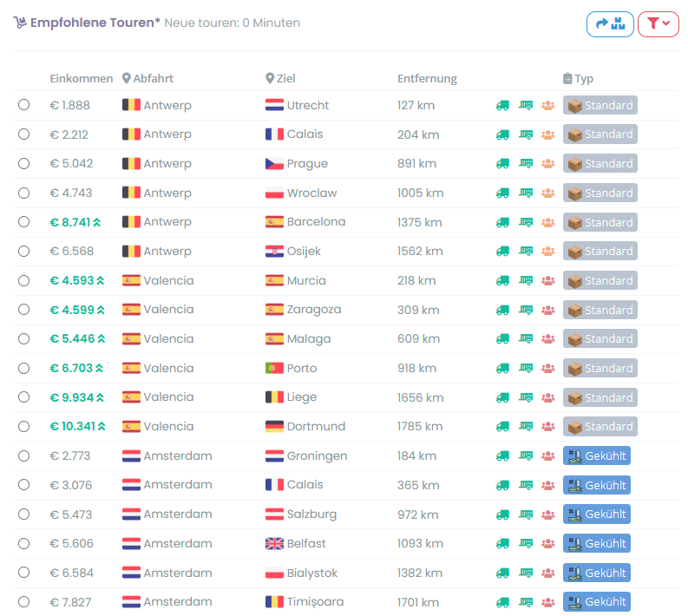This screenshot has width=688, height=616.
Task: Click red drivers icon in Valencia–Murcia row
Action: tap(548, 281)
